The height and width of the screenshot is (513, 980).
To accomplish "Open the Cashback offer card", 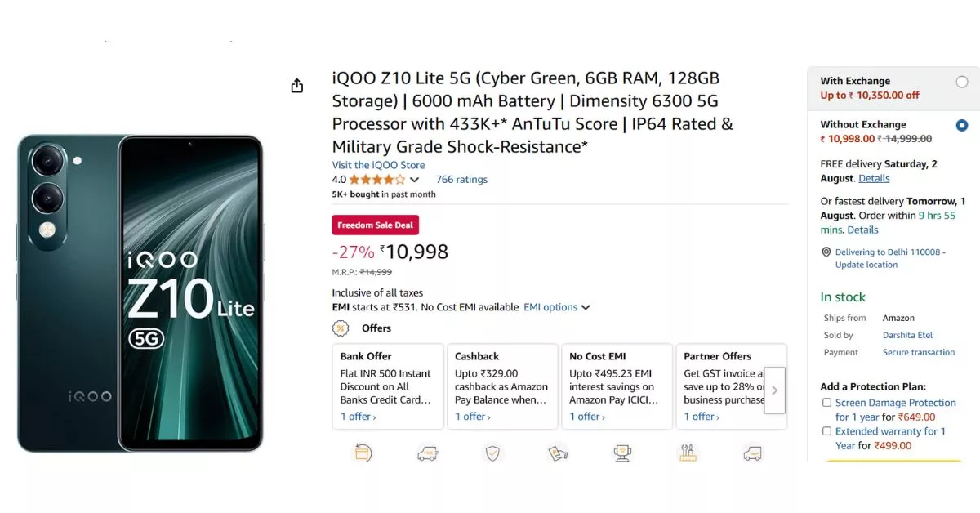I will [501, 386].
